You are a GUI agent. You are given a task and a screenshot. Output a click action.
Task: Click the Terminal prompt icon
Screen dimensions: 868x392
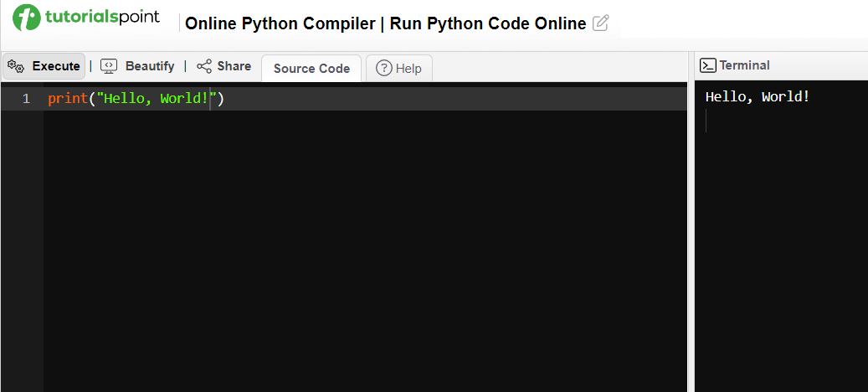708,65
